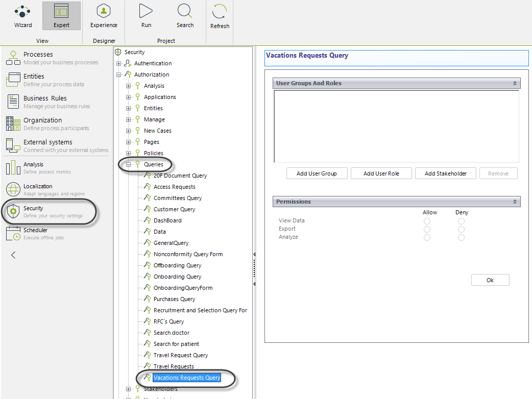
Task: Open the Experience designer
Action: 104,16
